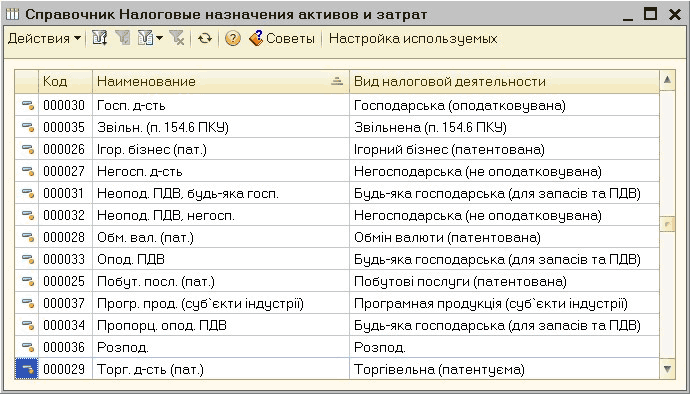Click code cell 000026
690x394 pixels.
tap(66, 149)
